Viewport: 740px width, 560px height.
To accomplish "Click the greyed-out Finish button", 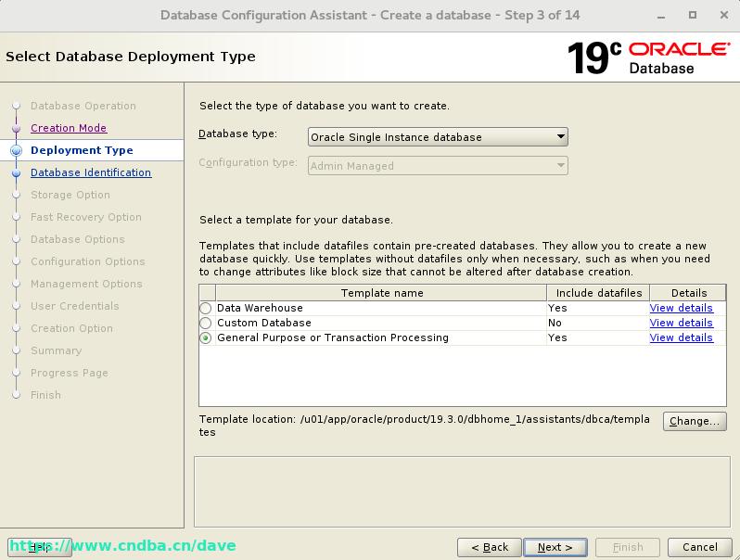I will click(x=627, y=547).
